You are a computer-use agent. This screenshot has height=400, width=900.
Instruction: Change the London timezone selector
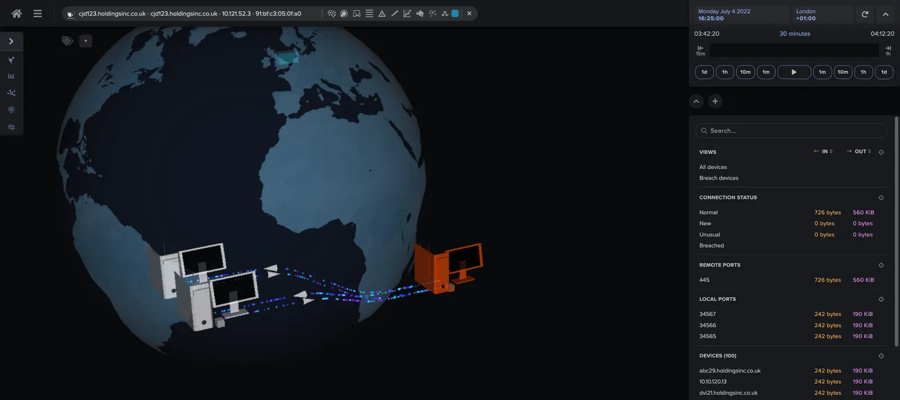click(823, 14)
